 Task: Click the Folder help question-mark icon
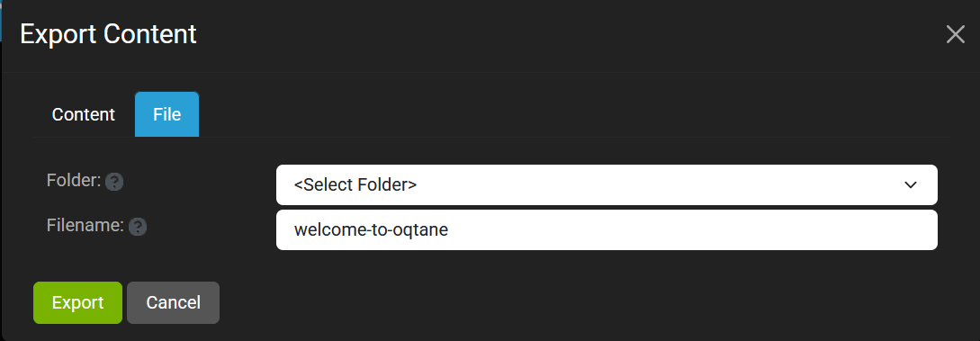pyautogui.click(x=114, y=182)
